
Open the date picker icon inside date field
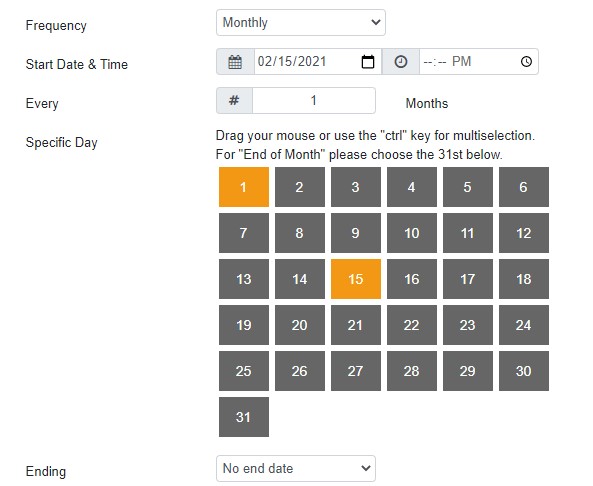[x=368, y=62]
